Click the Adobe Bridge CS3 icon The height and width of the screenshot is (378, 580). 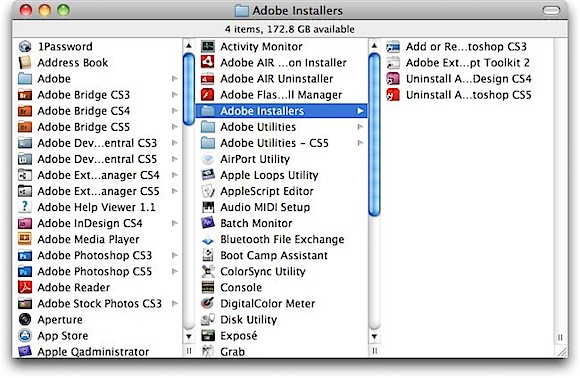click(25, 95)
